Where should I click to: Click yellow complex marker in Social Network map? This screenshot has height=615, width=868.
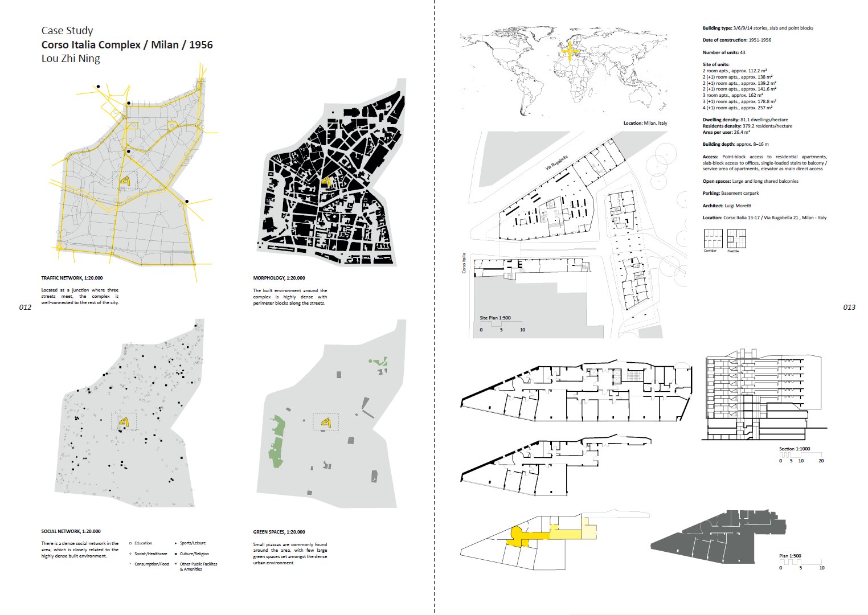(124, 422)
